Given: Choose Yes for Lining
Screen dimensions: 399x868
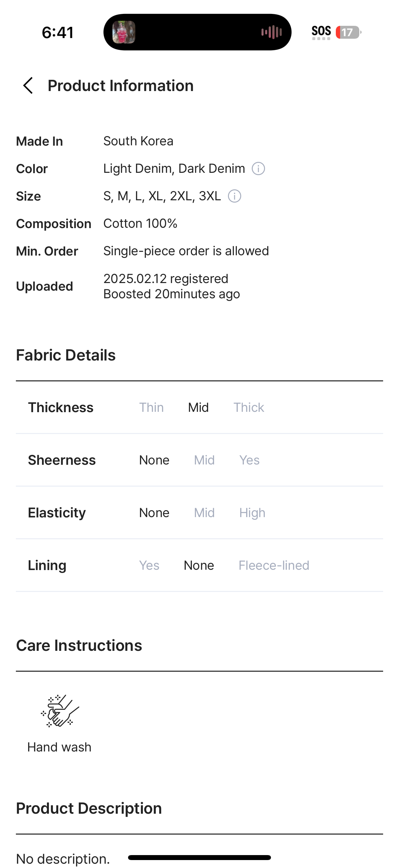Looking at the screenshot, I should (x=149, y=565).
